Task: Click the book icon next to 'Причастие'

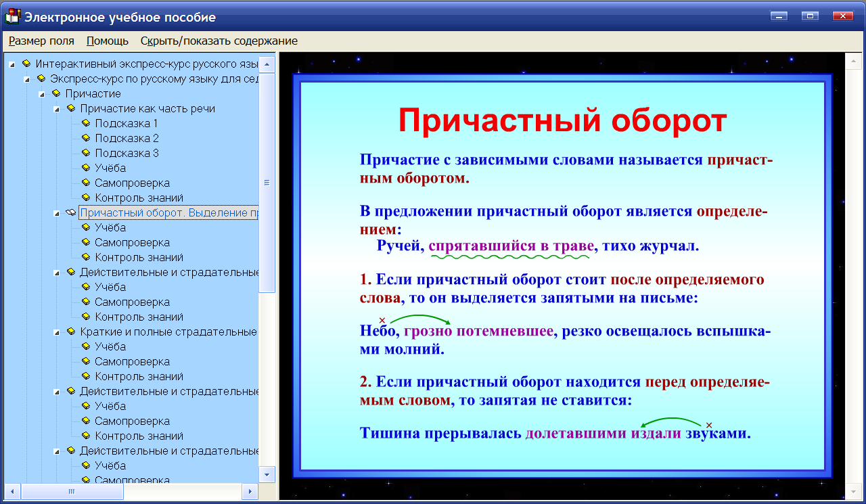Action: pyautogui.click(x=56, y=93)
